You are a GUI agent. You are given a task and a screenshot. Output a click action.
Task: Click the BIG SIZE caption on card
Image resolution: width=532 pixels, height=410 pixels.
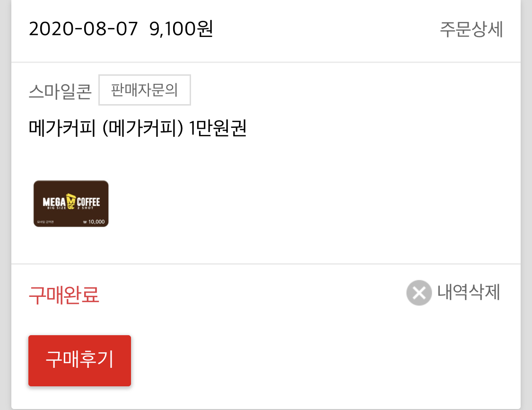(x=57, y=208)
